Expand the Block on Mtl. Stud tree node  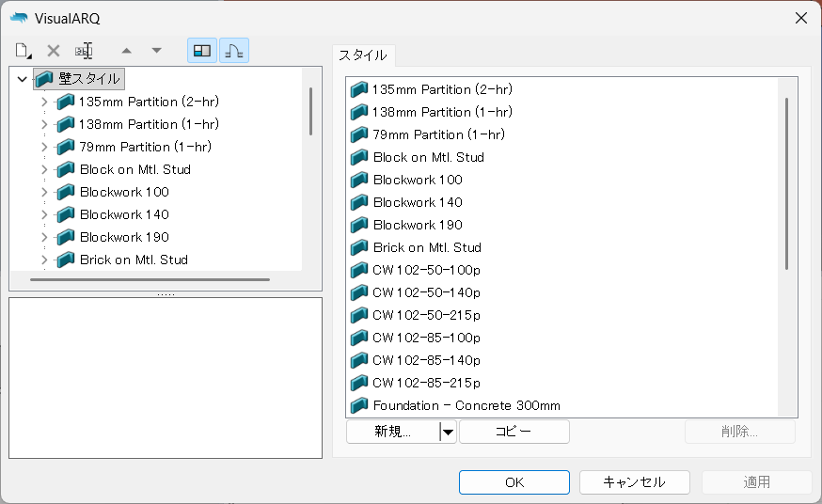[x=44, y=169]
